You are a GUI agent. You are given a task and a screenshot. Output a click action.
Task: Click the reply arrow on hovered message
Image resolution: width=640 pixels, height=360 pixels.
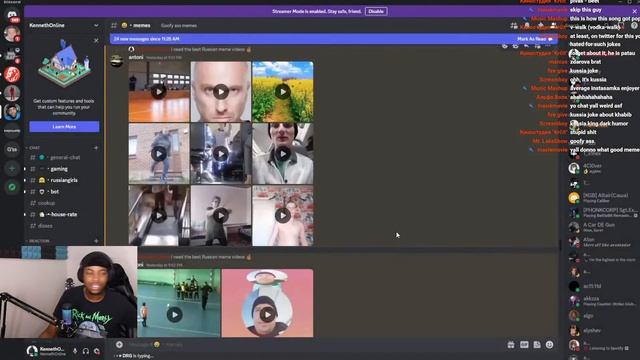coord(526,46)
